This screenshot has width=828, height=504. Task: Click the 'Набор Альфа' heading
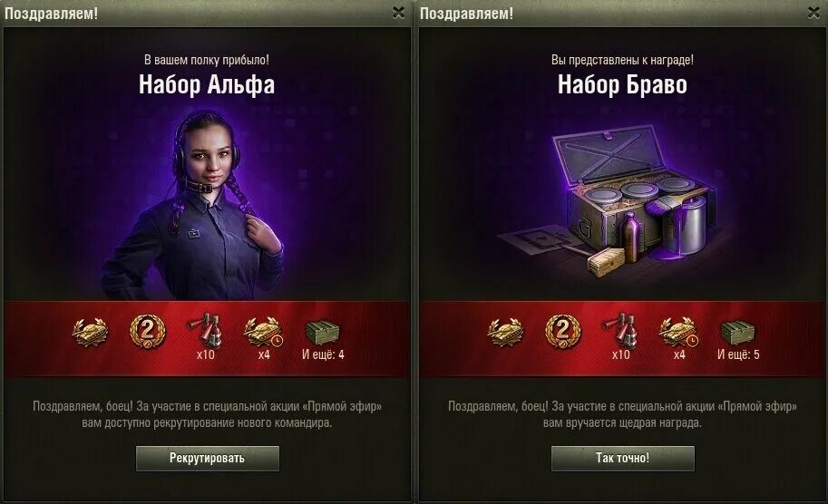click(x=207, y=84)
